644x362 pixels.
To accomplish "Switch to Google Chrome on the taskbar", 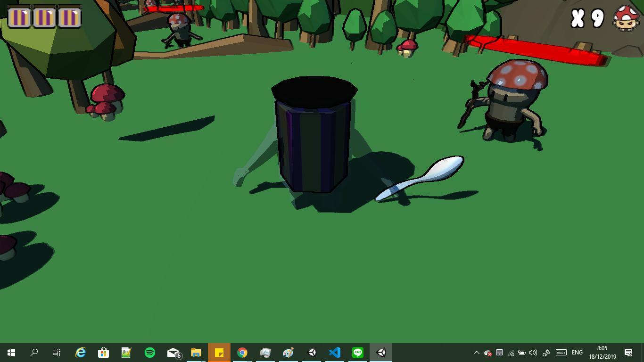I will 242,353.
